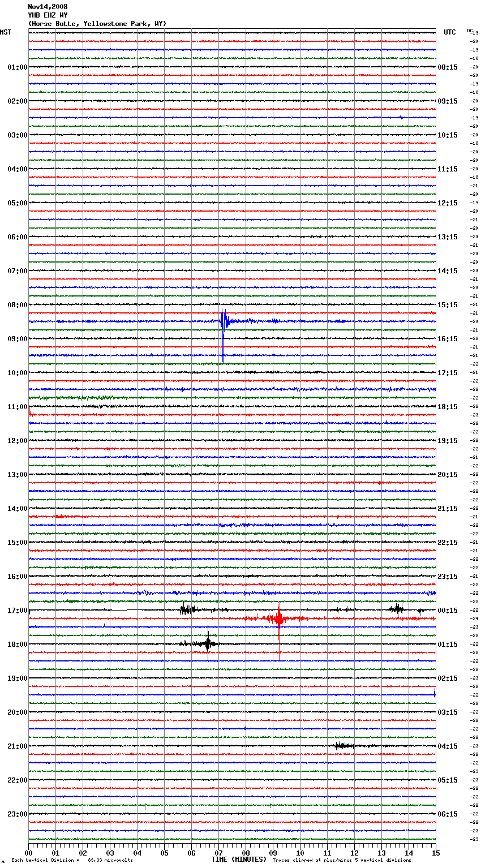The image size is (481, 868).
Task: Click minute 15 on the time axis
Action: tap(436, 853)
